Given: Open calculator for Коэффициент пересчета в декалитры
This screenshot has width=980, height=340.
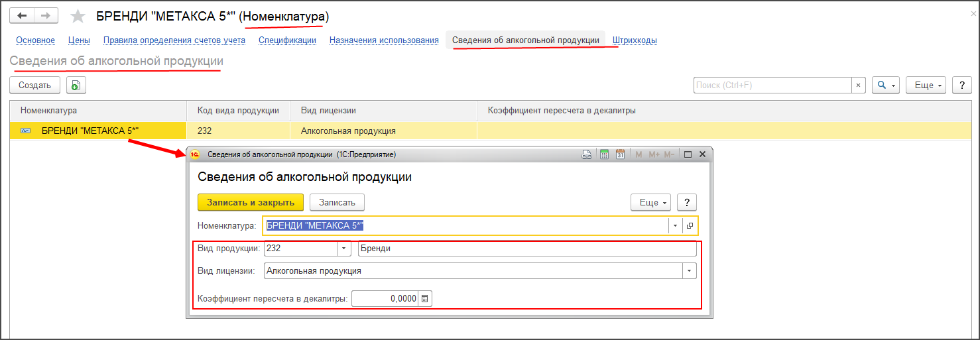Looking at the screenshot, I should [425, 299].
